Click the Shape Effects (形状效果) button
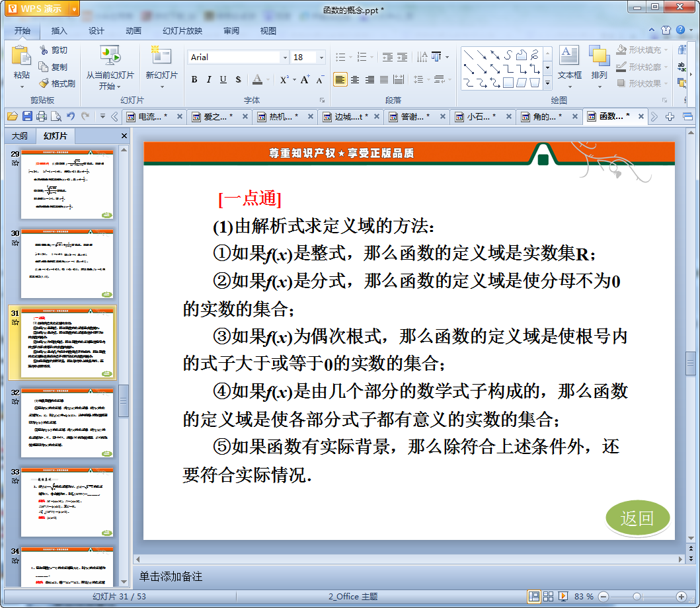700x608 pixels. [x=642, y=83]
